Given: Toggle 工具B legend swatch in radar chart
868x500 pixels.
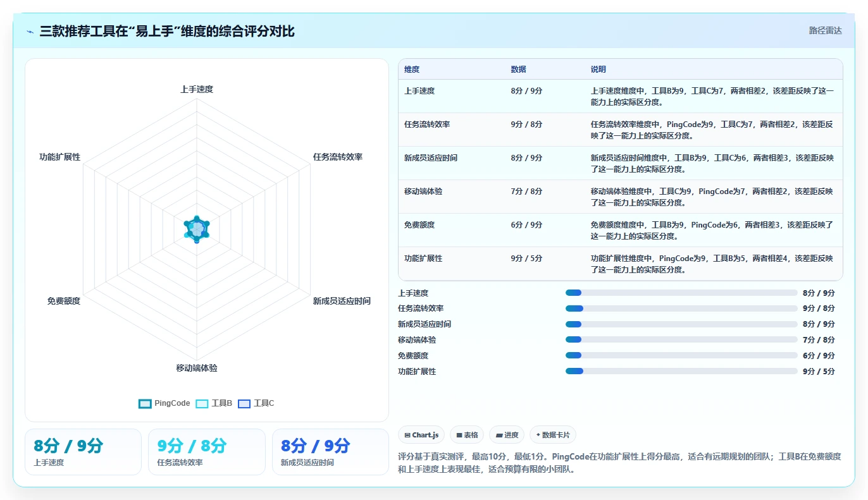Looking at the screenshot, I should coord(202,403).
